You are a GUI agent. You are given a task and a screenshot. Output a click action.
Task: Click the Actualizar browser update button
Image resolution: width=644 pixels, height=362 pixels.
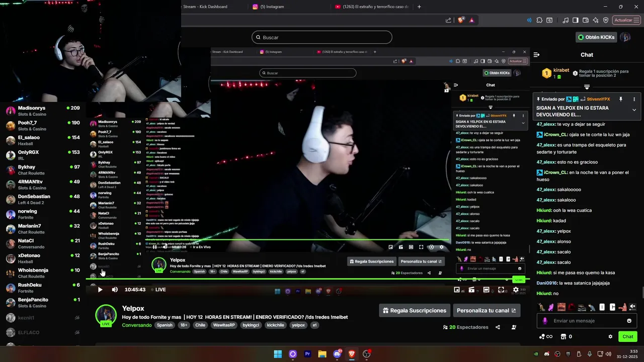pyautogui.click(x=626, y=20)
